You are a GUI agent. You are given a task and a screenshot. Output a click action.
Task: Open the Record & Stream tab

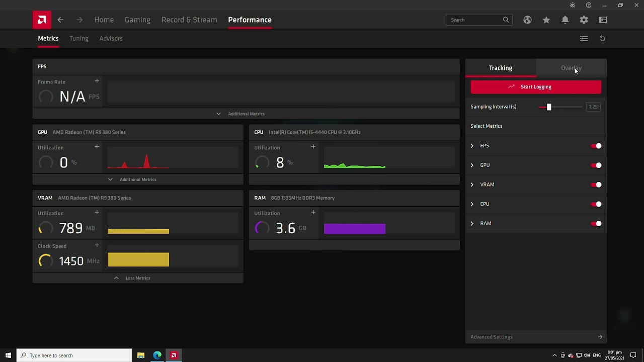pyautogui.click(x=189, y=20)
